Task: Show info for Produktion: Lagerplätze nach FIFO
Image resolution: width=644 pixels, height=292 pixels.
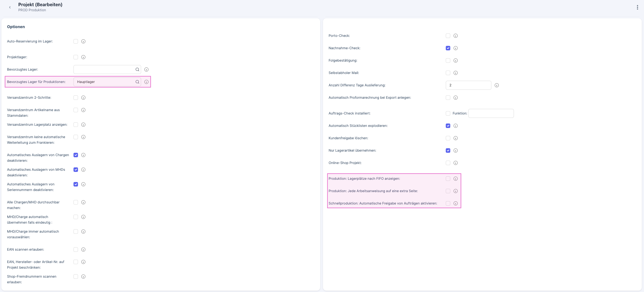Action: (x=456, y=179)
